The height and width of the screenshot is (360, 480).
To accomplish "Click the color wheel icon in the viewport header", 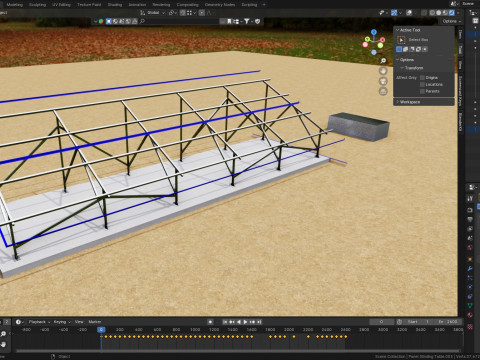I will (x=101, y=21).
